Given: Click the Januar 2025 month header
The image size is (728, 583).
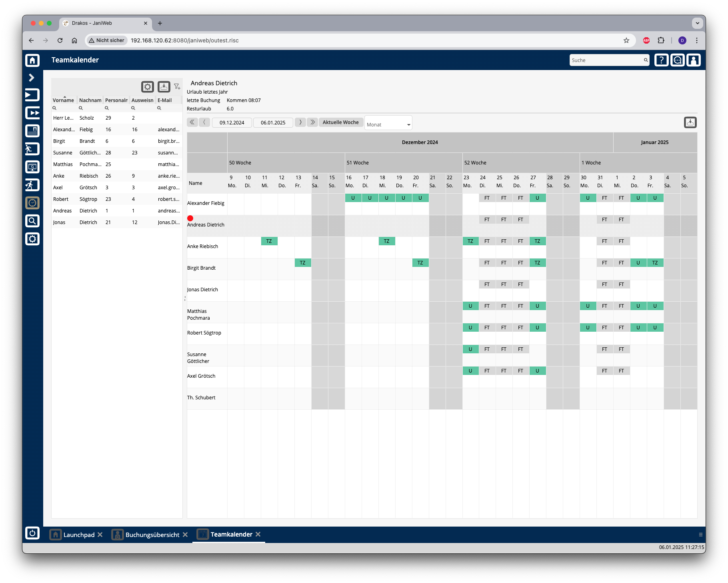Looking at the screenshot, I should pyautogui.click(x=655, y=142).
